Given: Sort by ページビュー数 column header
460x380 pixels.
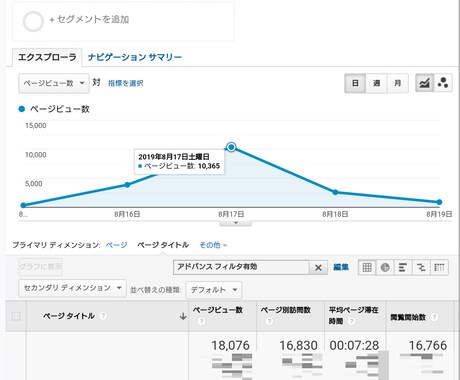Looking at the screenshot, I should pos(218,310).
